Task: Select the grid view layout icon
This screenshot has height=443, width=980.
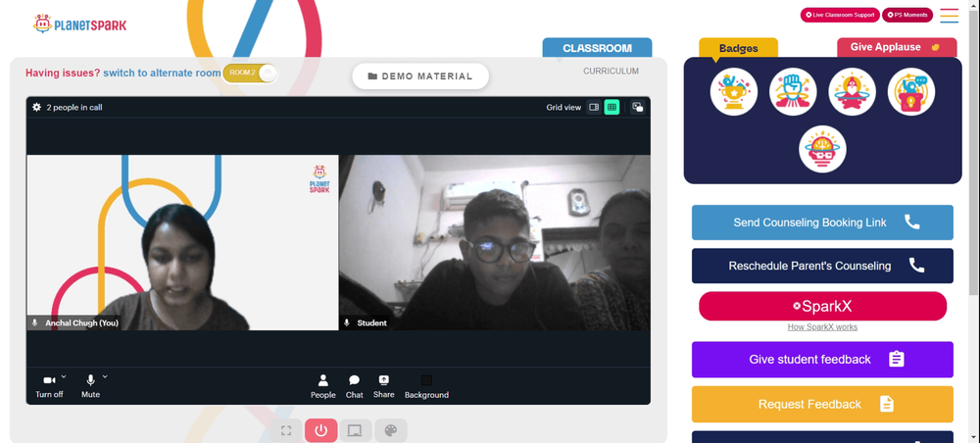Action: click(612, 107)
